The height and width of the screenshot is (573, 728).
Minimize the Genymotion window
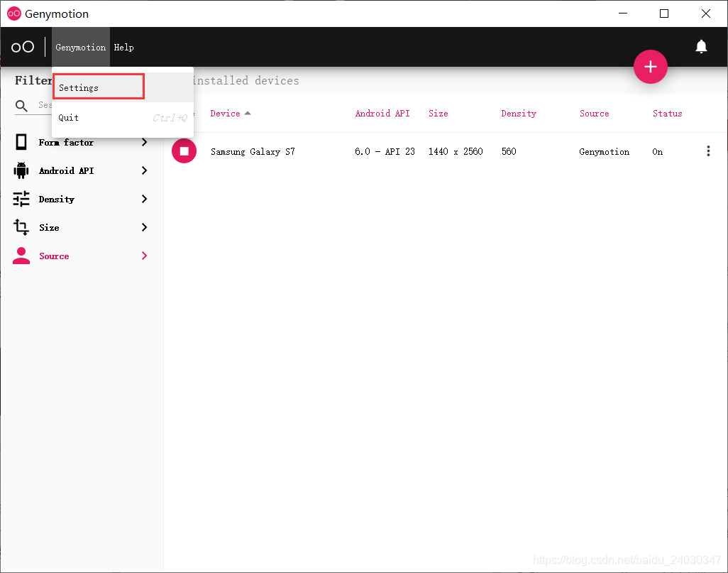623,13
